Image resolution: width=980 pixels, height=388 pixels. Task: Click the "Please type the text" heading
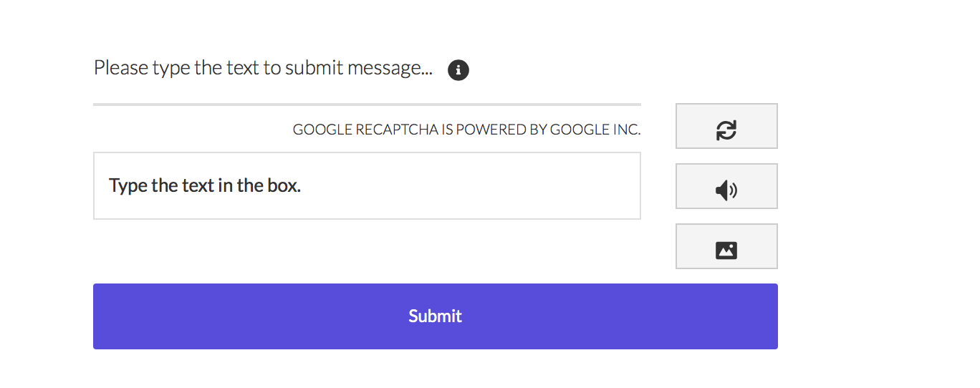[263, 69]
